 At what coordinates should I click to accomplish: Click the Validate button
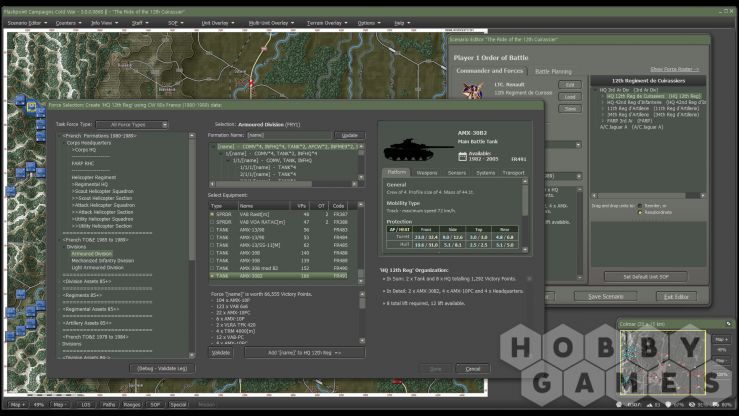point(221,352)
